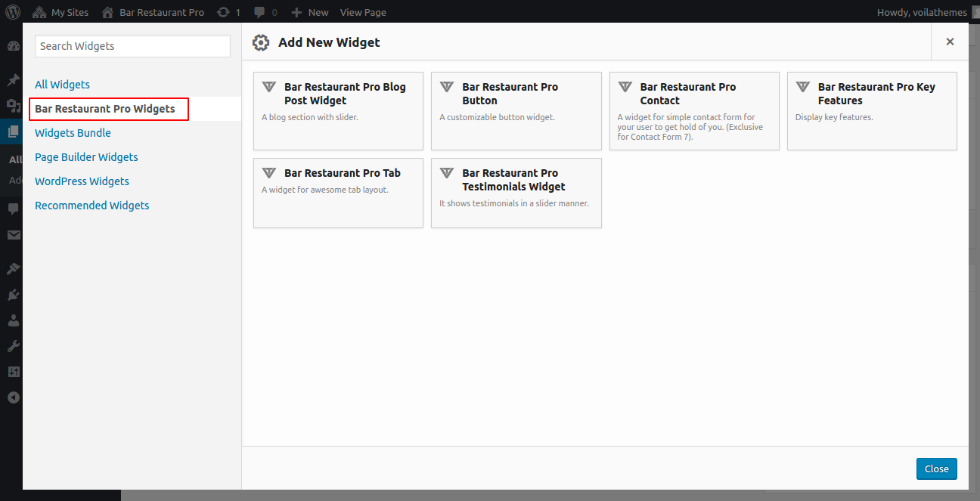Click the blue Close button
The width and height of the screenshot is (980, 501).
(937, 469)
